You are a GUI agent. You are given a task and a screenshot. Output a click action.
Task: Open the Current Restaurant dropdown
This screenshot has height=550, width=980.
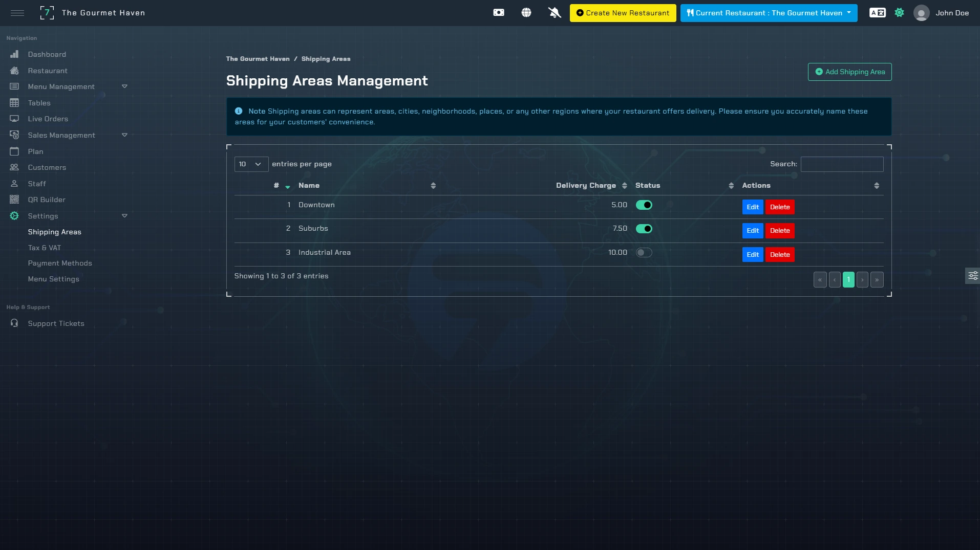(x=769, y=13)
